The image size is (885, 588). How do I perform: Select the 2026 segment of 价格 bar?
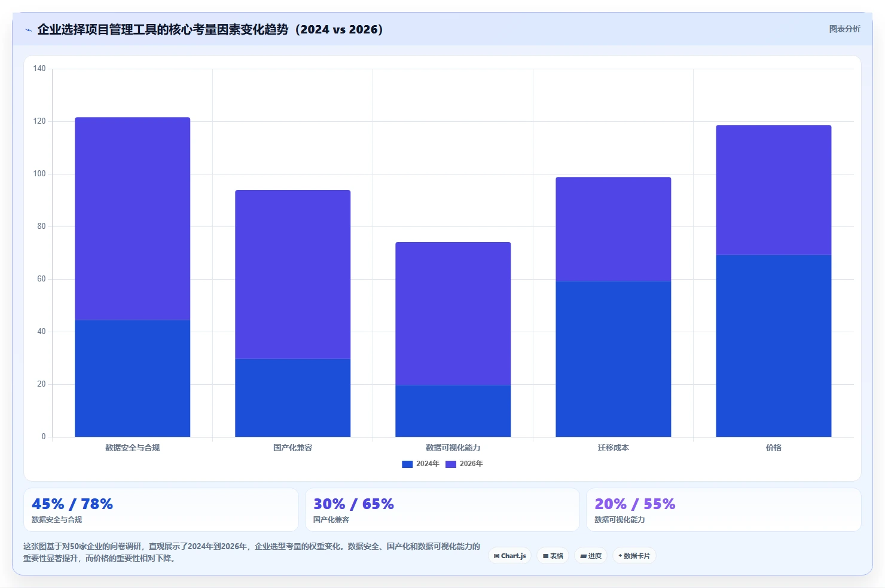(x=774, y=190)
